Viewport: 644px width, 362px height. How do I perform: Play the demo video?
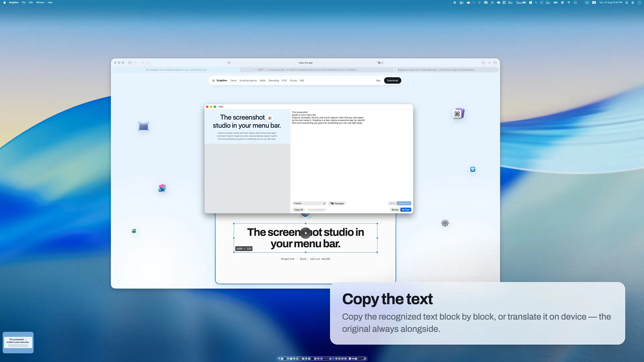click(306, 233)
